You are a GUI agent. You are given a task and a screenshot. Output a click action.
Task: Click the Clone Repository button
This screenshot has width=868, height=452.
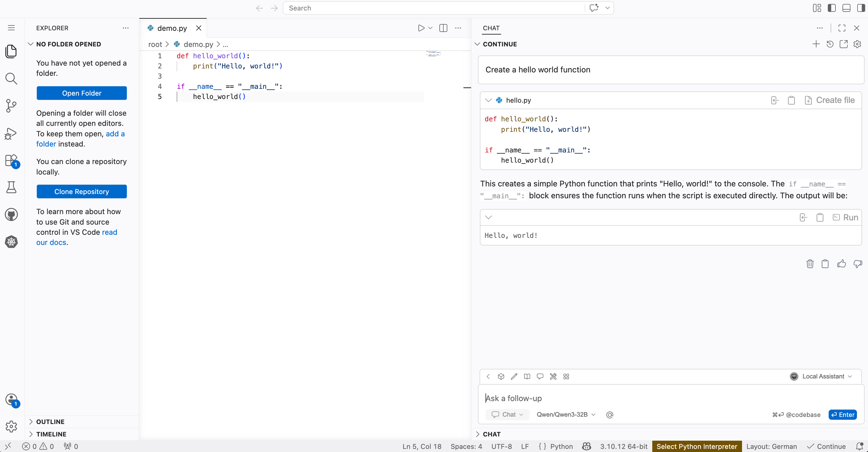point(82,191)
